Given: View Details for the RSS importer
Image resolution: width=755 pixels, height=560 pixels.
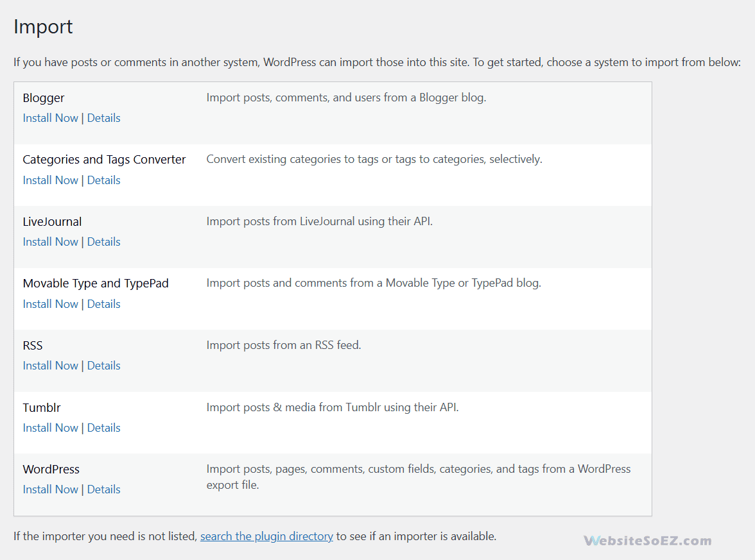Looking at the screenshot, I should 103,365.
